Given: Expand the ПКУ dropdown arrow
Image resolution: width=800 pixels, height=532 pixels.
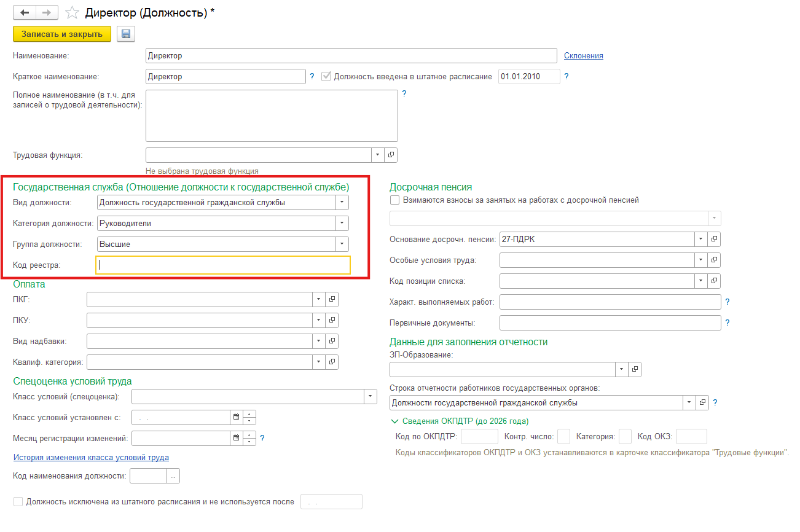Looking at the screenshot, I should tap(319, 320).
